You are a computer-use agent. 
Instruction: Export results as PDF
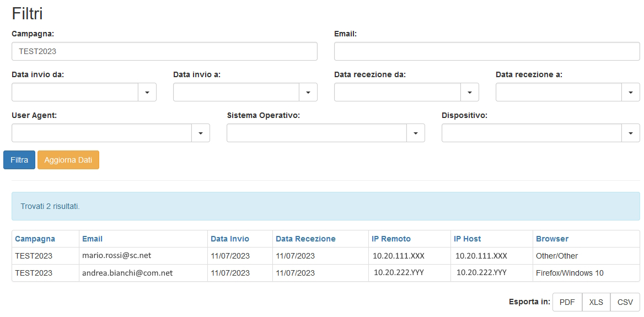click(x=567, y=302)
